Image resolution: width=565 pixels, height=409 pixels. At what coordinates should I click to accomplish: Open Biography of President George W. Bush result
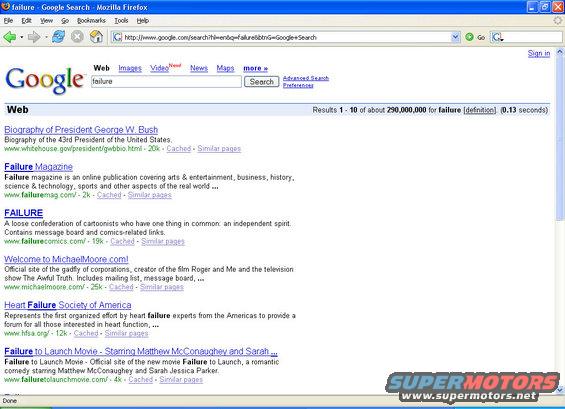(81, 130)
